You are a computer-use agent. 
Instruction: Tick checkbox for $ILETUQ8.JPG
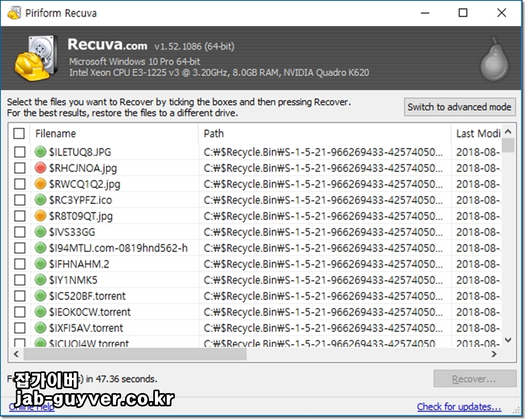click(x=20, y=152)
